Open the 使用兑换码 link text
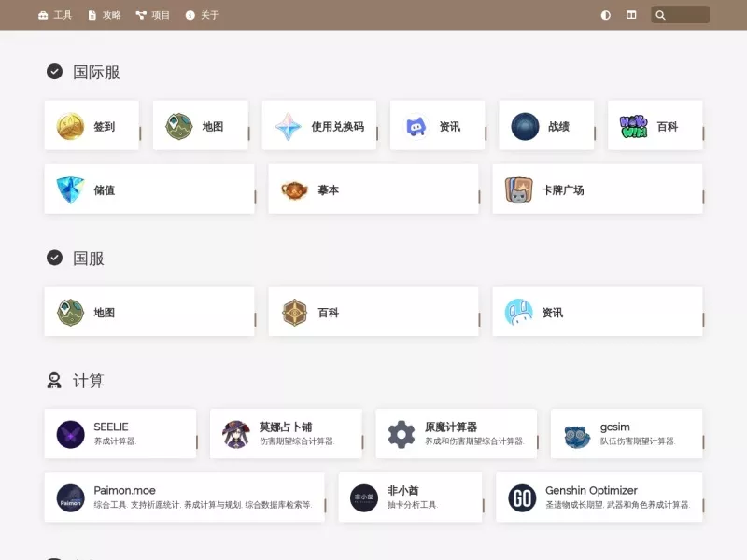 click(338, 127)
